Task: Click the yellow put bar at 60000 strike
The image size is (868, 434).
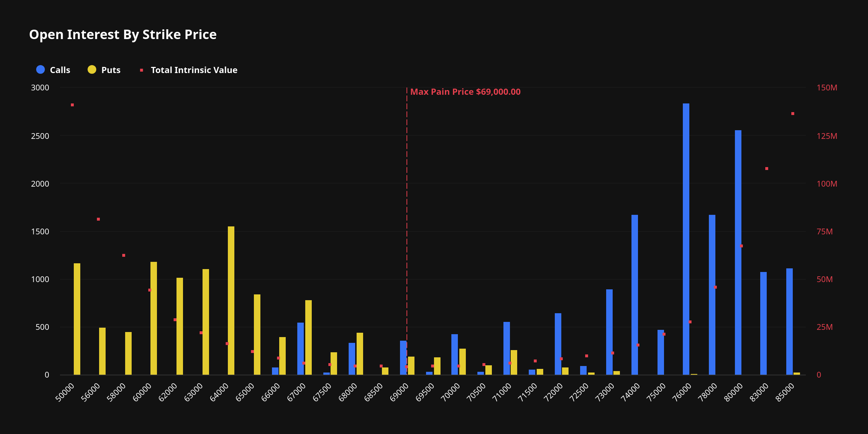Action: [x=154, y=318]
